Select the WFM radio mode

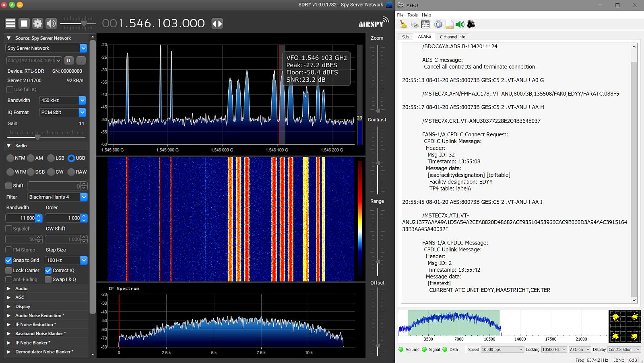[x=10, y=172]
